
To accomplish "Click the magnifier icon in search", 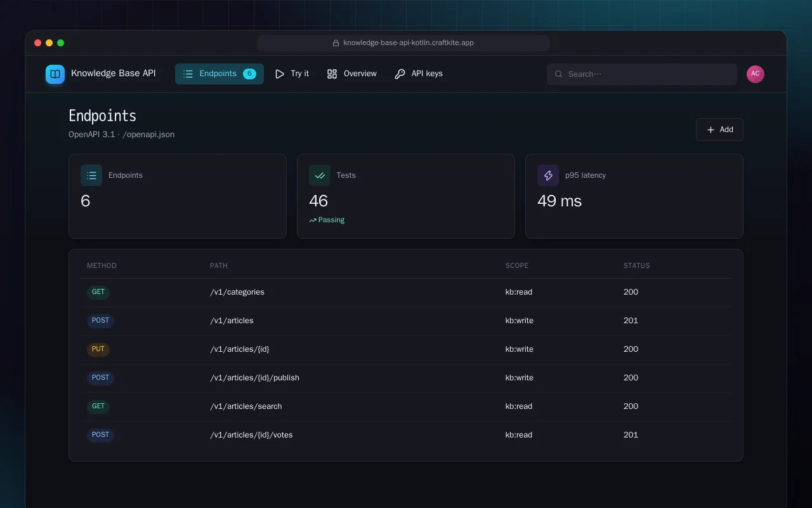I will coord(559,74).
